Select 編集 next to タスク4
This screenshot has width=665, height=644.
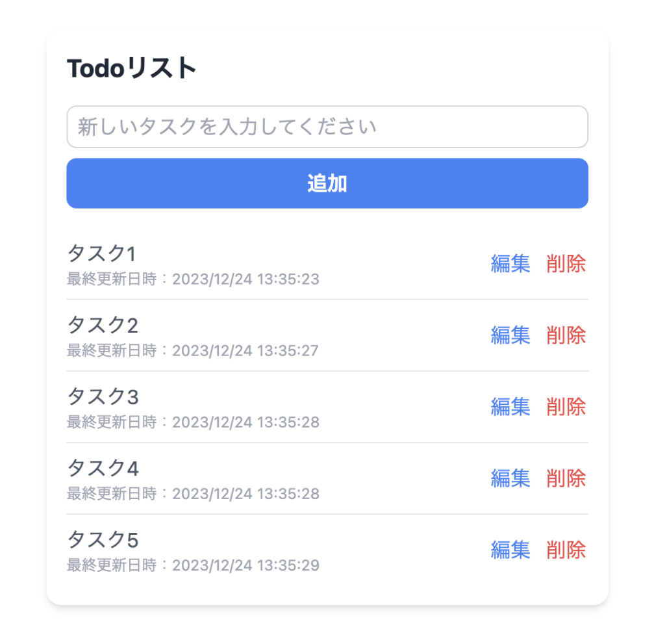510,478
